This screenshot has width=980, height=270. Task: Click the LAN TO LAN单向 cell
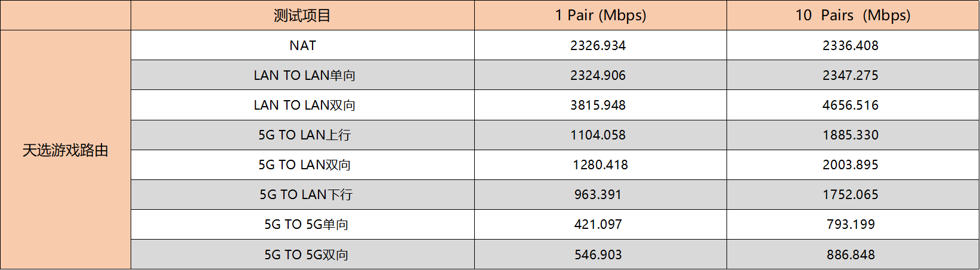(302, 75)
